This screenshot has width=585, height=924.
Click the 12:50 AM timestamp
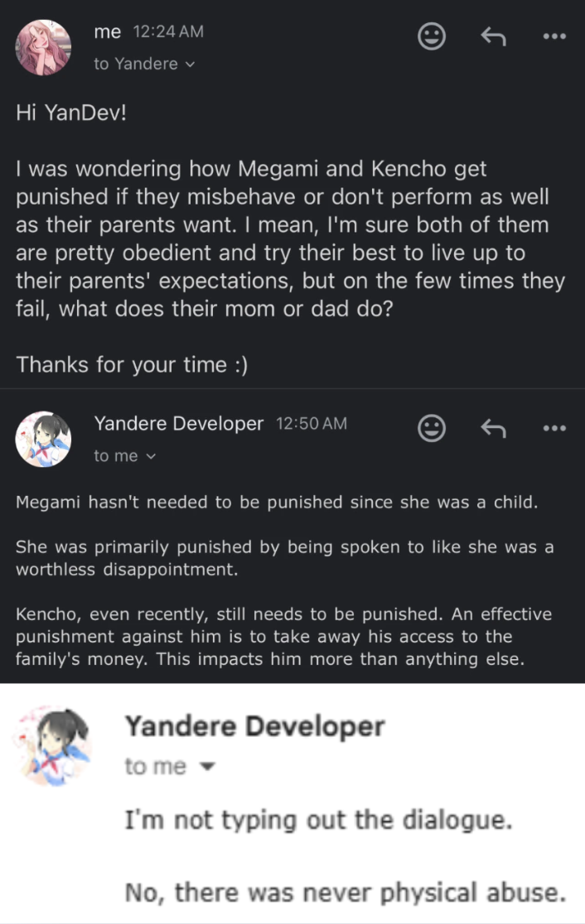pyautogui.click(x=311, y=424)
